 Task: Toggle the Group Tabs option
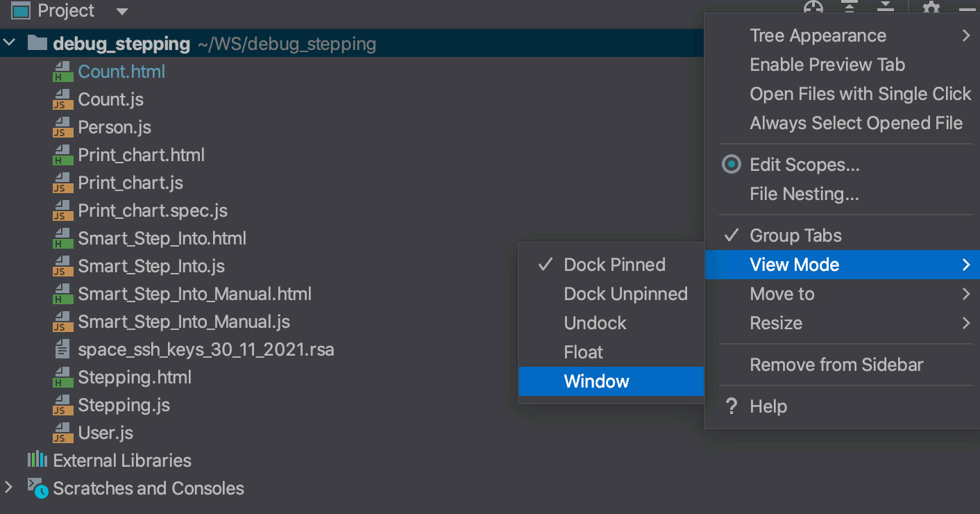[x=795, y=235]
